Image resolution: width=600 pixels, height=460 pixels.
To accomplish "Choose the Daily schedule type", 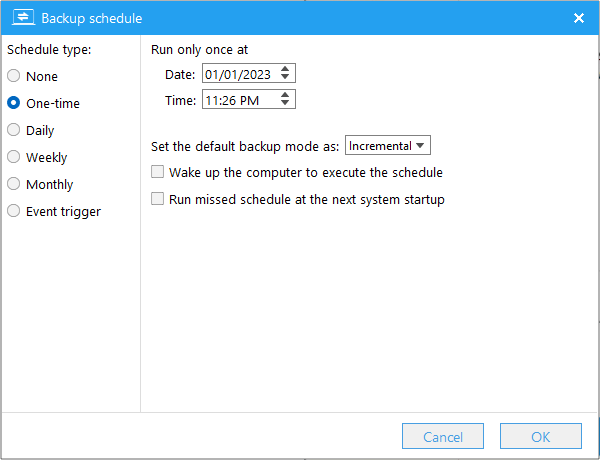I will (14, 130).
